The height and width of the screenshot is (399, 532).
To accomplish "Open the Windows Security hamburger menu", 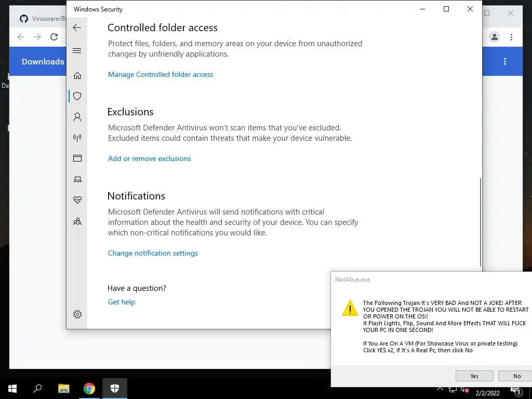I will coord(77,50).
